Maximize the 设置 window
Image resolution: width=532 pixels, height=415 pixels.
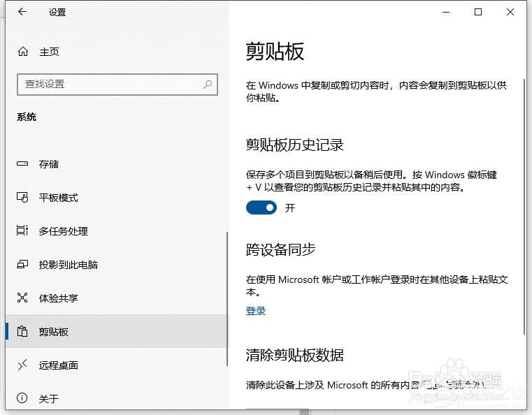click(478, 12)
